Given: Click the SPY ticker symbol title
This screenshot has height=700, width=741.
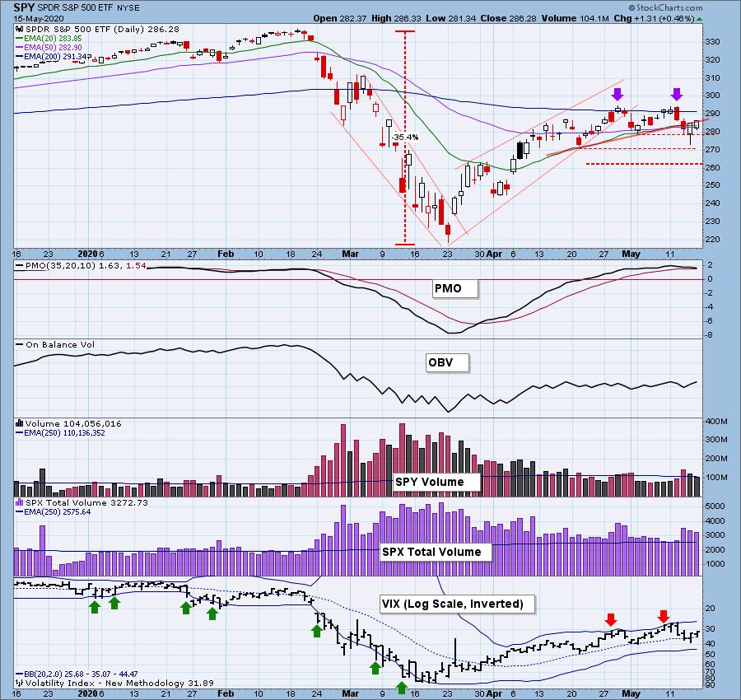Looking at the screenshot, I should (x=22, y=7).
